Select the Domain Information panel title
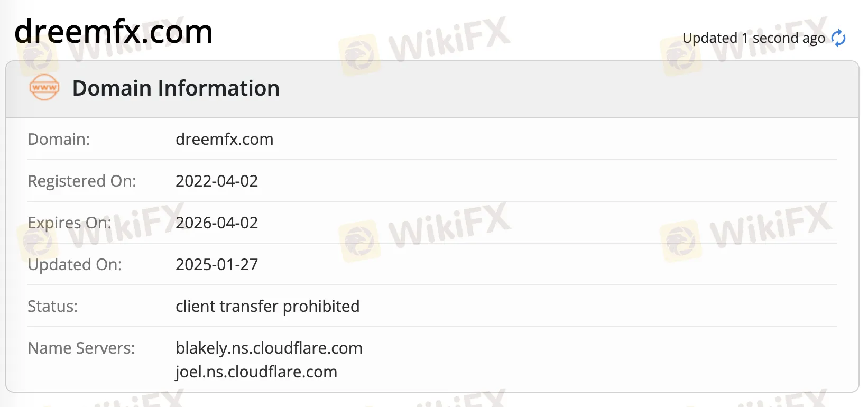 (x=176, y=88)
